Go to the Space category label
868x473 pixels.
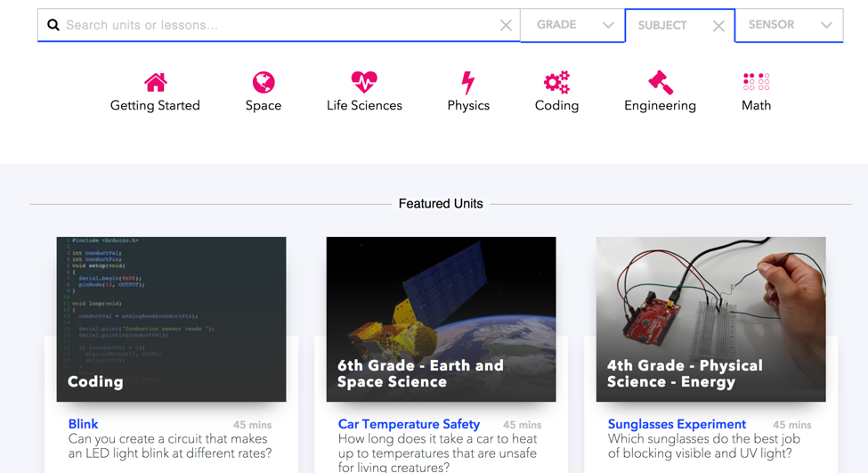pos(264,105)
